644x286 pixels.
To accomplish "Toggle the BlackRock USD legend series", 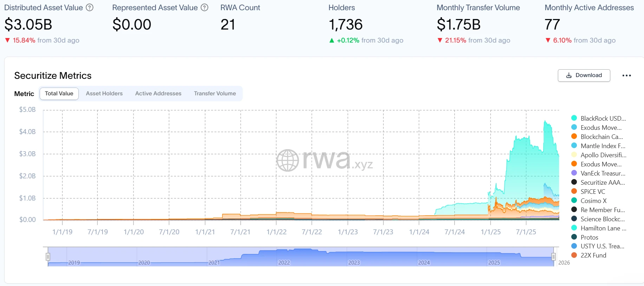I will pos(603,118).
